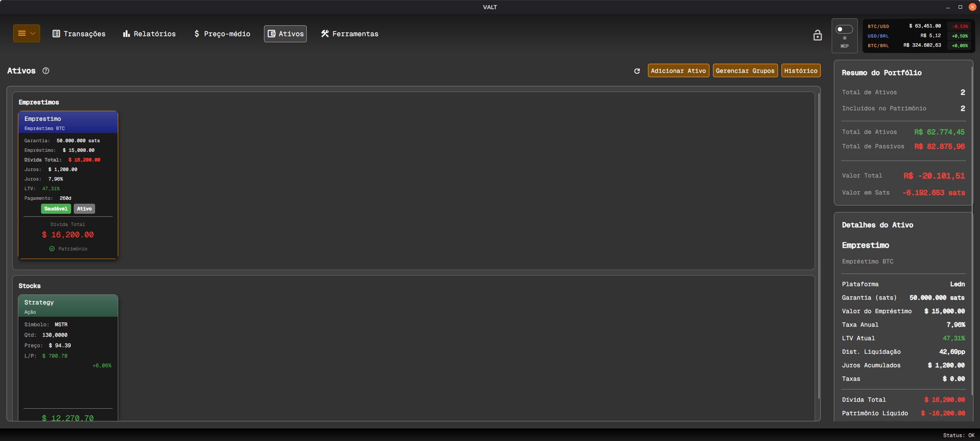This screenshot has width=980, height=441.
Task: Click the help icon beside Ativos
Action: click(46, 71)
